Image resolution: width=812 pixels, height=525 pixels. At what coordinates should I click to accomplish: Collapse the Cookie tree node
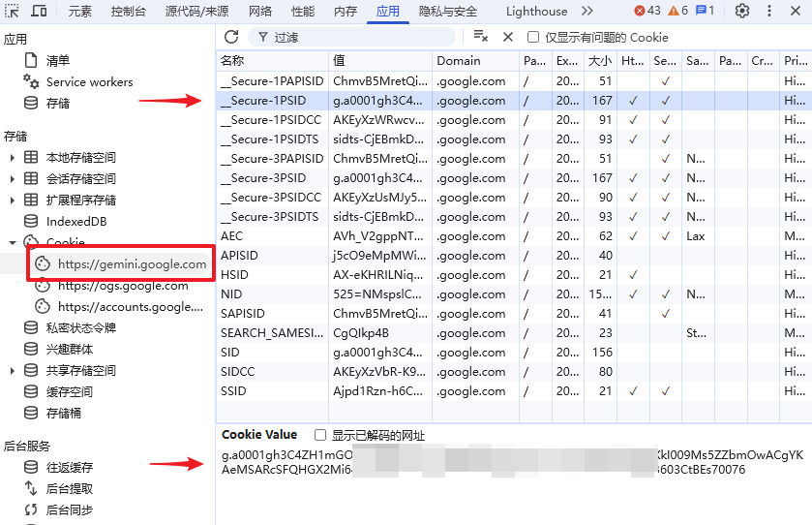click(12, 242)
